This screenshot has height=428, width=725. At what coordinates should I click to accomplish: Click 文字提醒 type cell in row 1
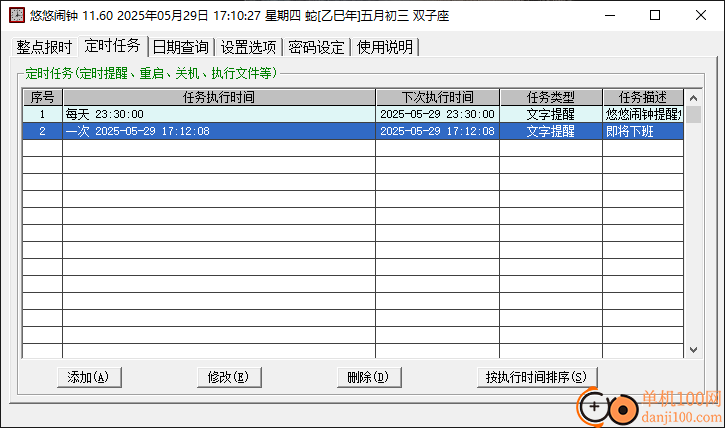[x=551, y=114]
